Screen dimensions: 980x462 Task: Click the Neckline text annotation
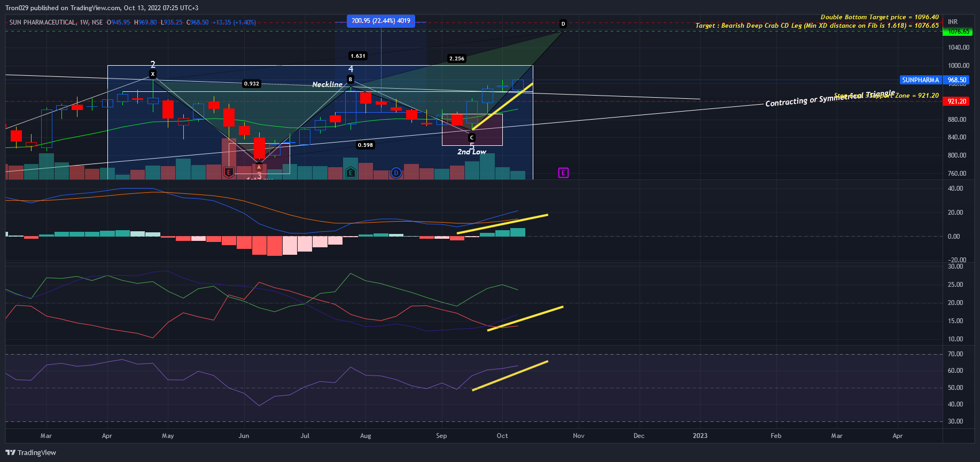328,84
